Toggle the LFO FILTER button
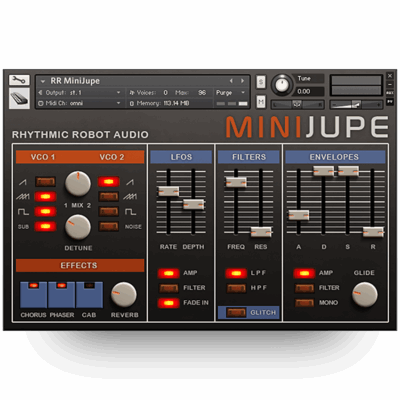 (169, 288)
